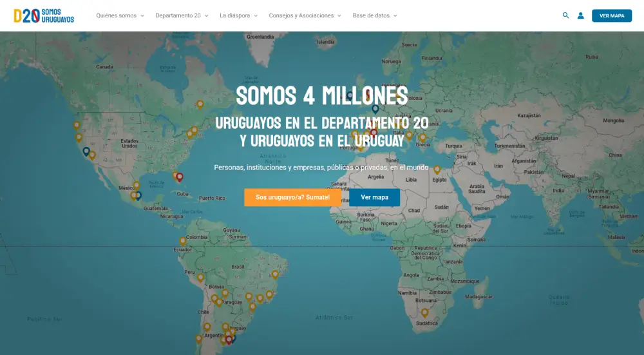The image size is (644, 355).
Task: Click the orange "Sos uruguayo/a? Sumate!" button
Action: click(x=292, y=197)
